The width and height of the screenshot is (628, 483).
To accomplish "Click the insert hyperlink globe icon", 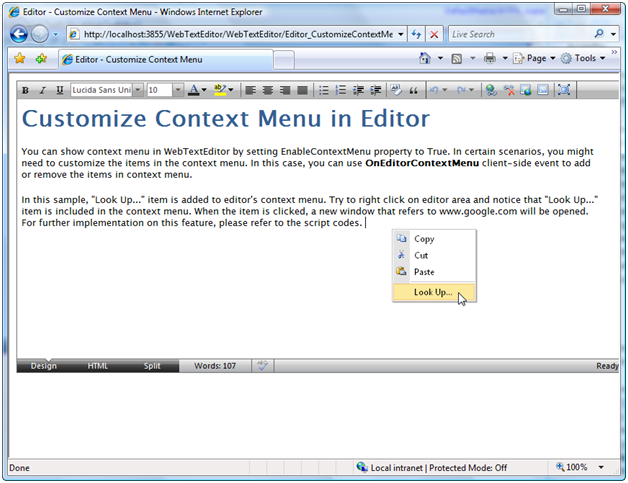I will point(491,90).
